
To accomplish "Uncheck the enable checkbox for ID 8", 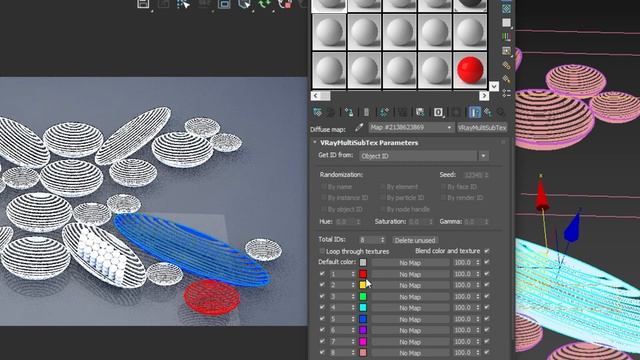I will (322, 352).
